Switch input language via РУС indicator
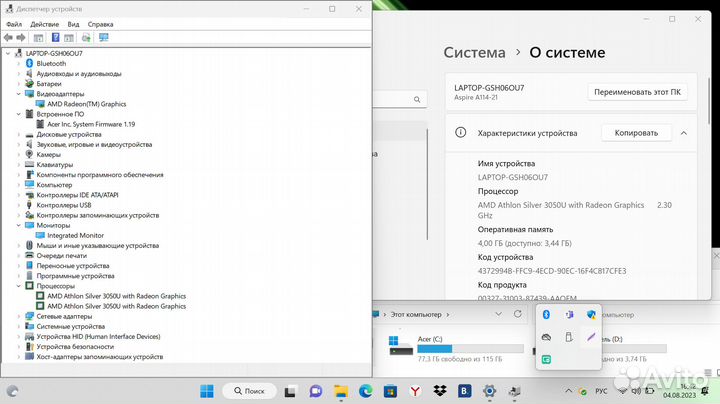 pyautogui.click(x=601, y=392)
